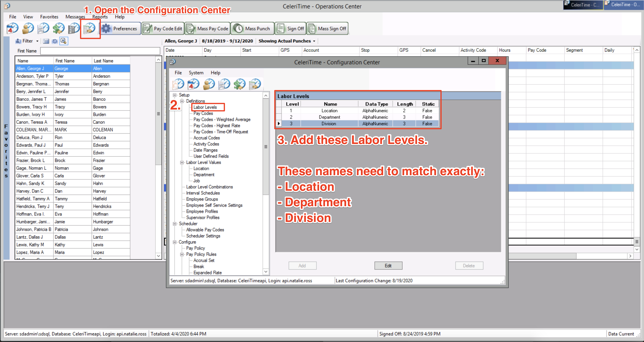Switch to CeleriTime - O... taskbar window
Screen dimensions: 644x342
click(624, 5)
